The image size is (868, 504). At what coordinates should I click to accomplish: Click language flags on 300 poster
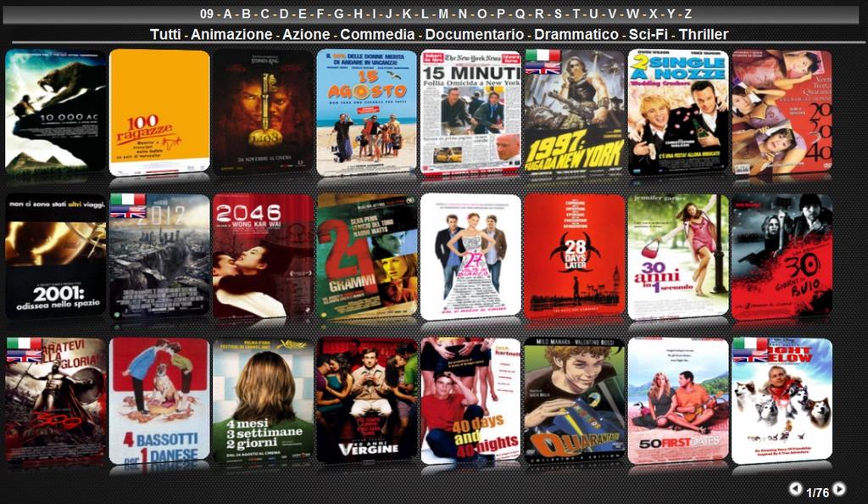(x=24, y=350)
